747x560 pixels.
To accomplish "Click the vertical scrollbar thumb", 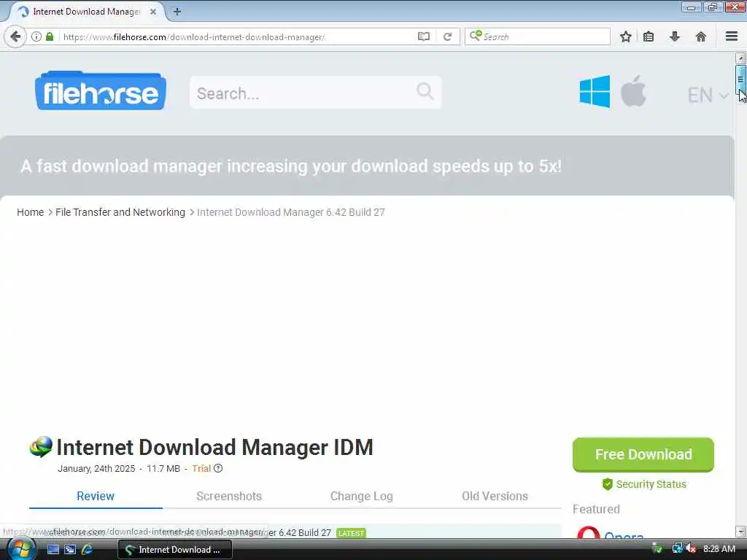I will coord(740,80).
